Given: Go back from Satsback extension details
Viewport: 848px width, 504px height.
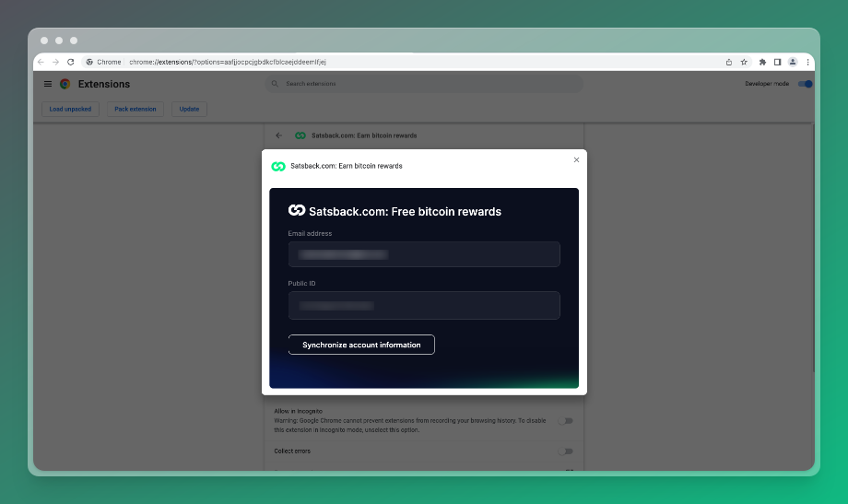Looking at the screenshot, I should pyautogui.click(x=279, y=135).
